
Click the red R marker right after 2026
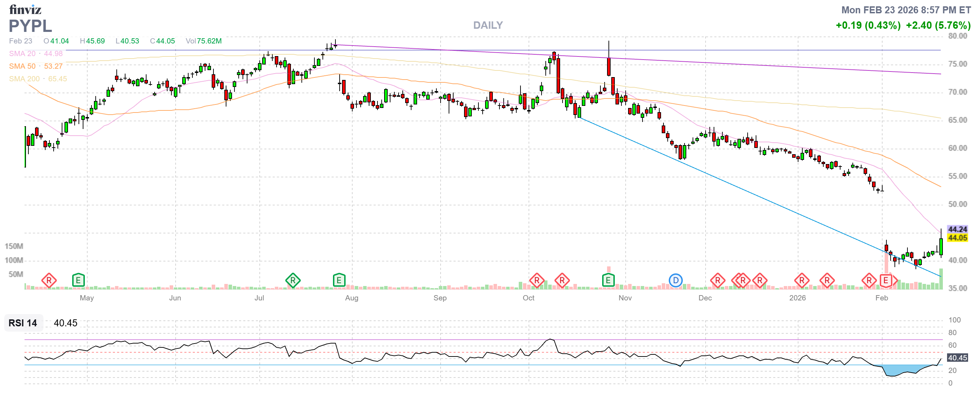(x=801, y=281)
